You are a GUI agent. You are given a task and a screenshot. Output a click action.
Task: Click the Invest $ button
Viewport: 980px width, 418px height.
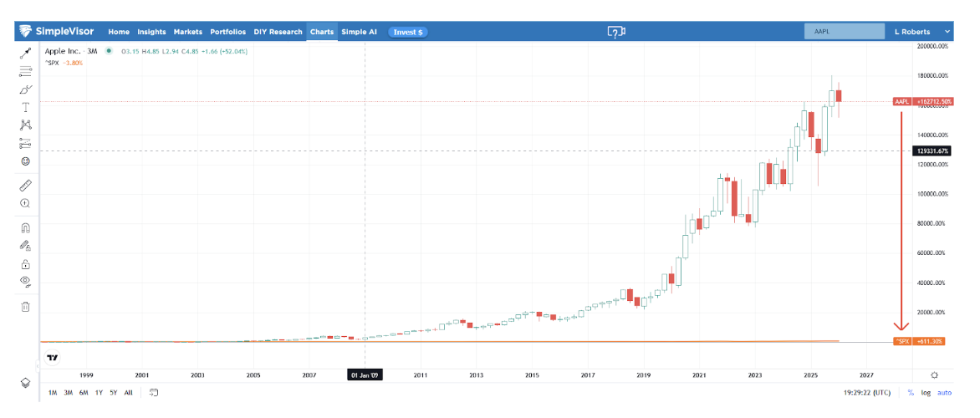(x=408, y=32)
